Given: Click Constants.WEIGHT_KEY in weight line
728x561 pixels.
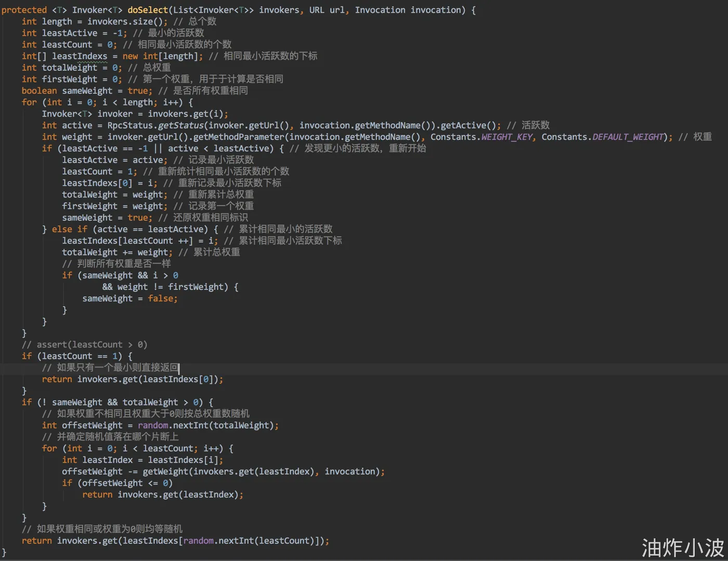Looking at the screenshot, I should tap(482, 137).
